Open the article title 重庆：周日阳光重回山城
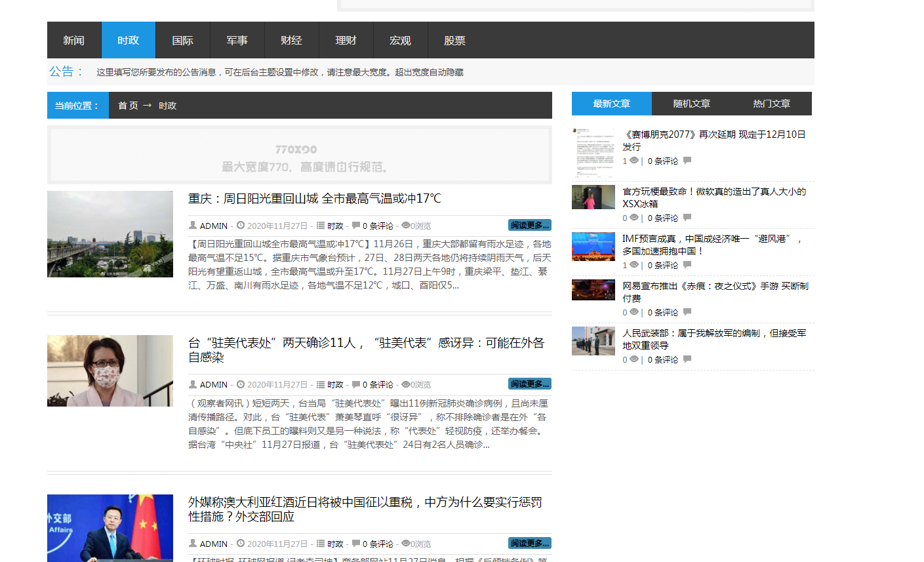Image resolution: width=924 pixels, height=562 pixels. click(x=315, y=199)
